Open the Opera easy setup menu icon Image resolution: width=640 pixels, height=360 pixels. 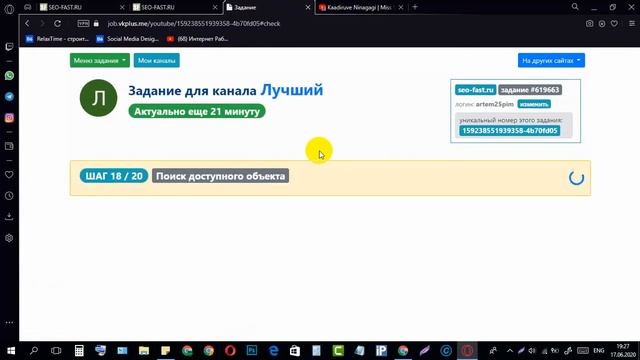coord(631,24)
